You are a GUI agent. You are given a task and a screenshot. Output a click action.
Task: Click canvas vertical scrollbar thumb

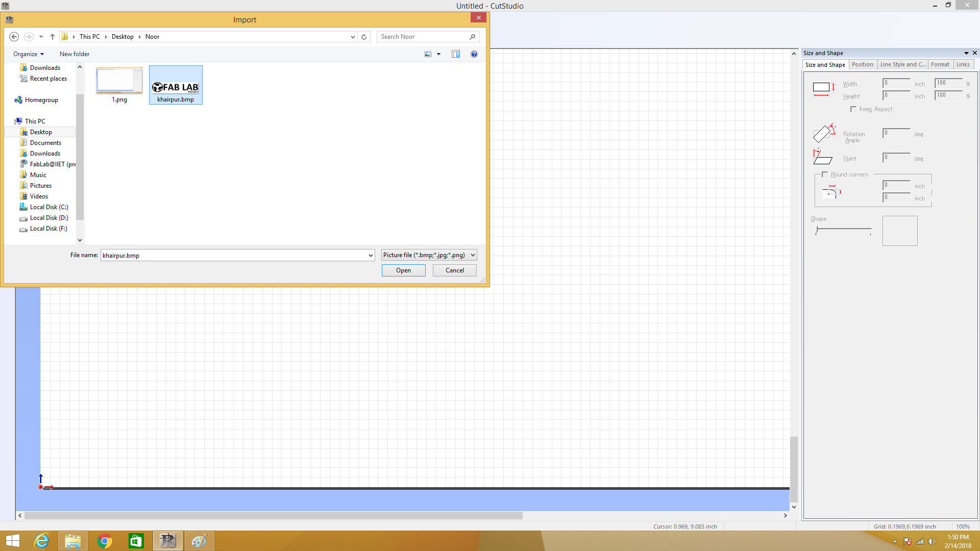point(794,469)
